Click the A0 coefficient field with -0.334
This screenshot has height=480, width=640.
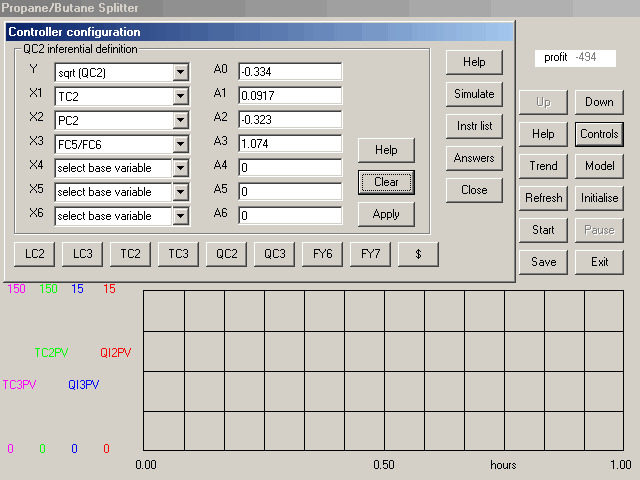pos(290,71)
